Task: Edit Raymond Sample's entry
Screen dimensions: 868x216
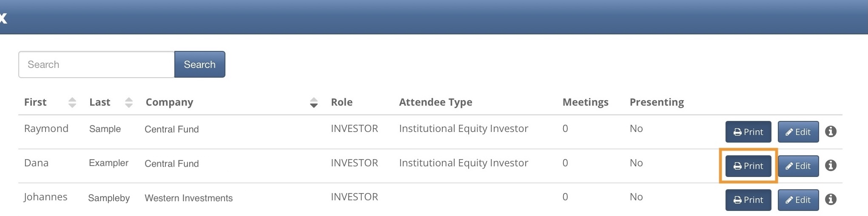Action: click(798, 132)
